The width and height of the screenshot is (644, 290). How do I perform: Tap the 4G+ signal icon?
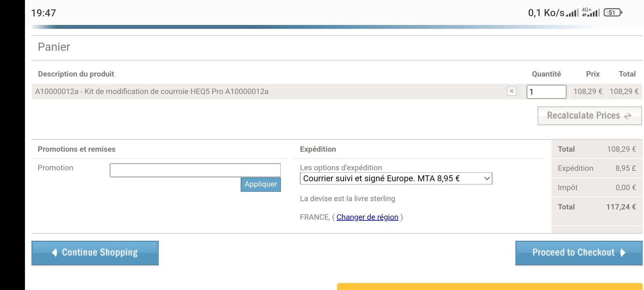(591, 12)
